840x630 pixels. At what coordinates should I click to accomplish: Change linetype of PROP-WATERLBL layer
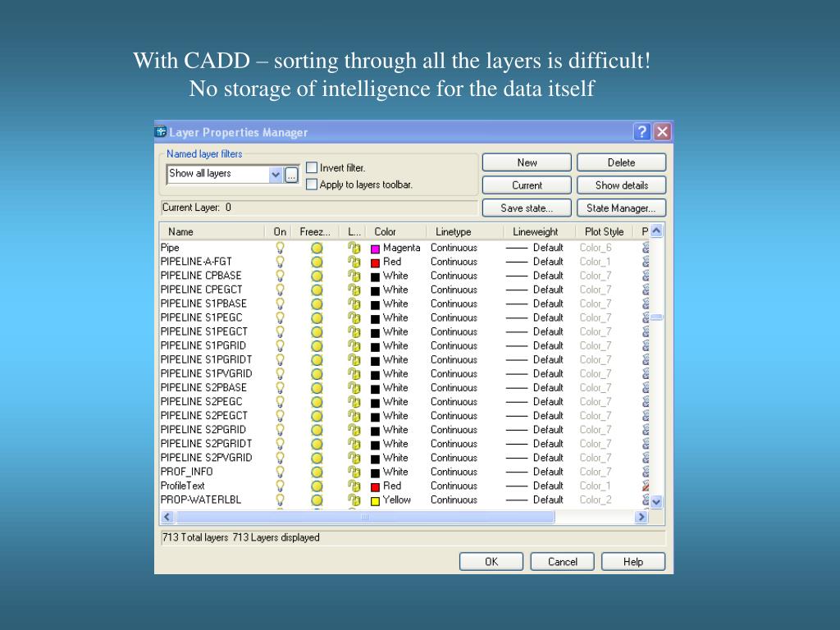[x=454, y=500]
